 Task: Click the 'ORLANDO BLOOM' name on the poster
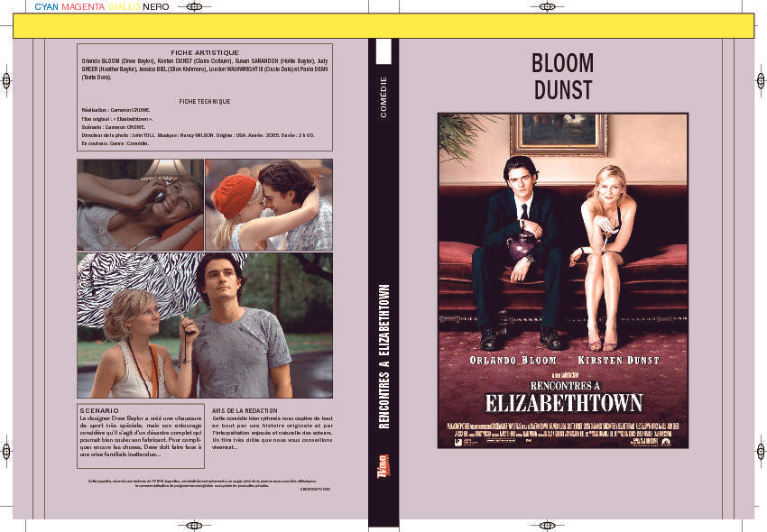513,361
